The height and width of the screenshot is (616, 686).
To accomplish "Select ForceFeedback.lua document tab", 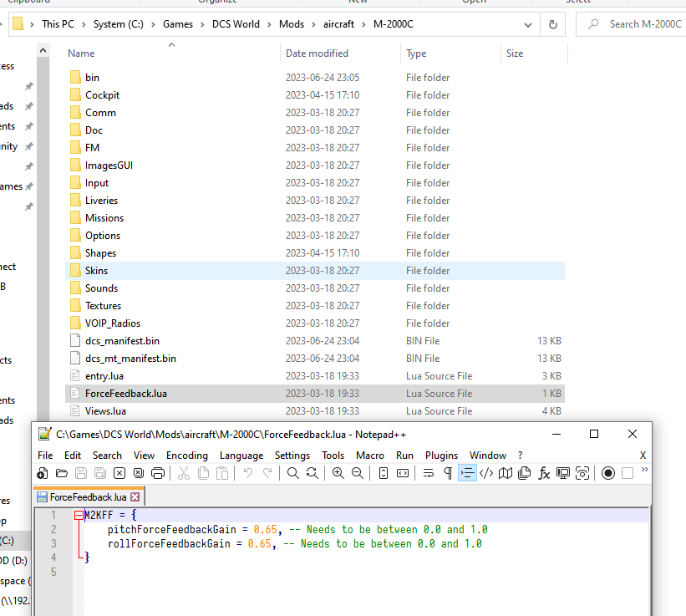I will pyautogui.click(x=88, y=497).
